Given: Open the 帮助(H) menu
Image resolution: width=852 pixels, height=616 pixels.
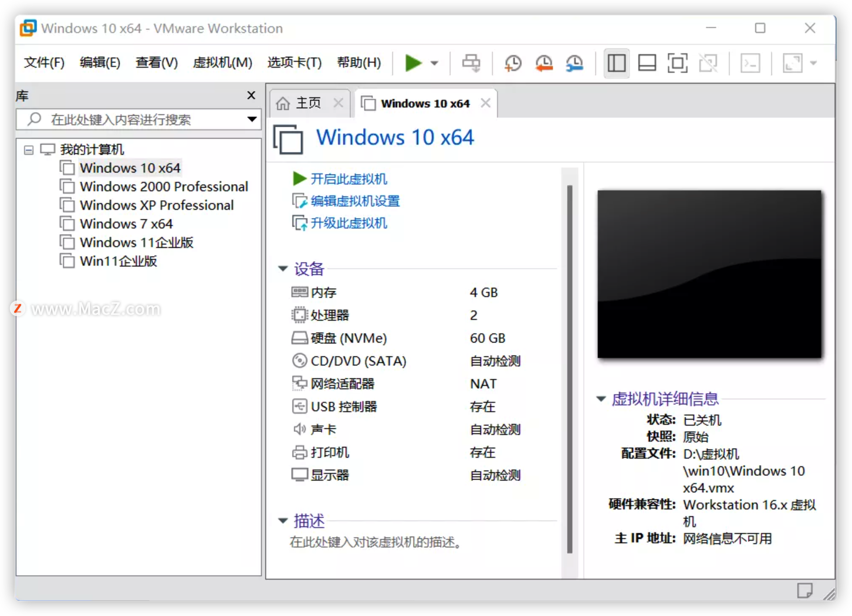Looking at the screenshot, I should click(x=359, y=63).
